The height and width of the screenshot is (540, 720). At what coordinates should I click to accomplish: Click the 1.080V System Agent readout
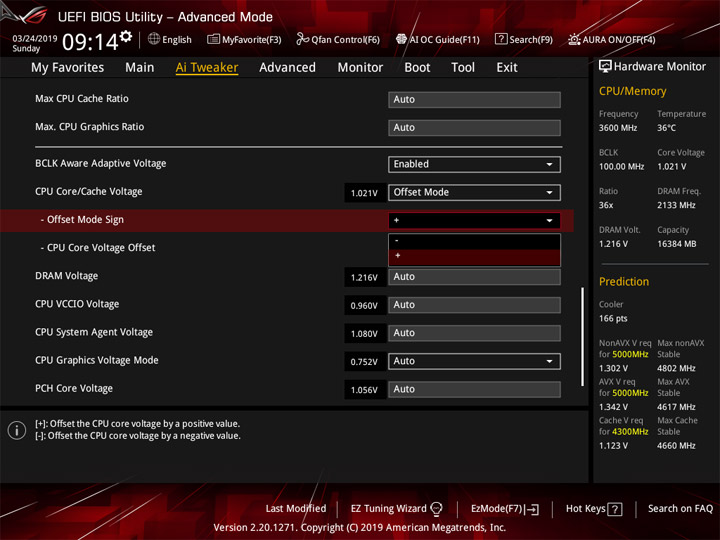364,334
